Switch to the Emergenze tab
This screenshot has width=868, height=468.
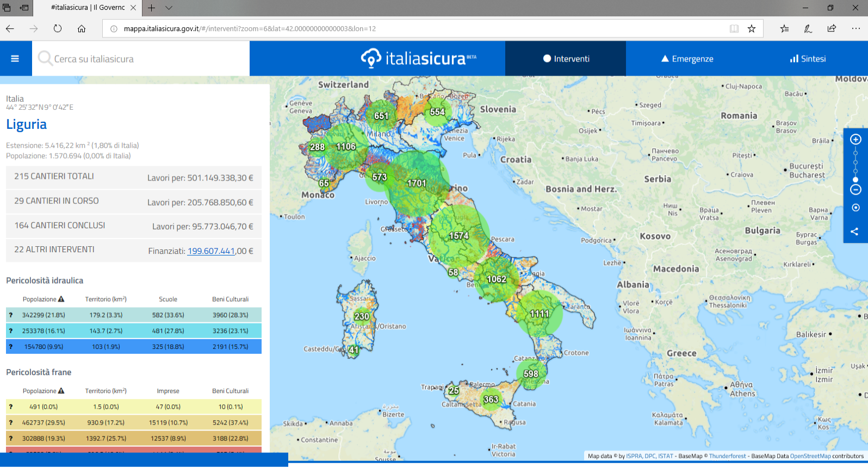coord(687,59)
